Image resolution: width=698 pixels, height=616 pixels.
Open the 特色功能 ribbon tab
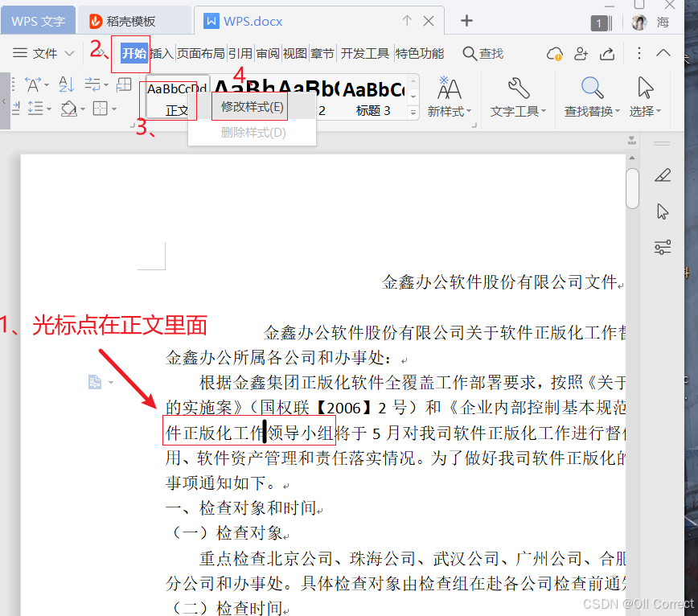[x=420, y=54]
